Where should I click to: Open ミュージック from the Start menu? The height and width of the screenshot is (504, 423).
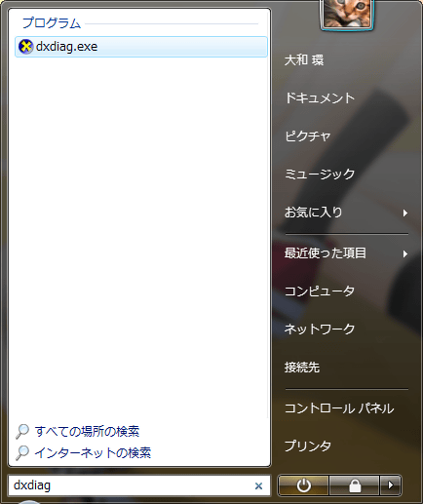320,174
